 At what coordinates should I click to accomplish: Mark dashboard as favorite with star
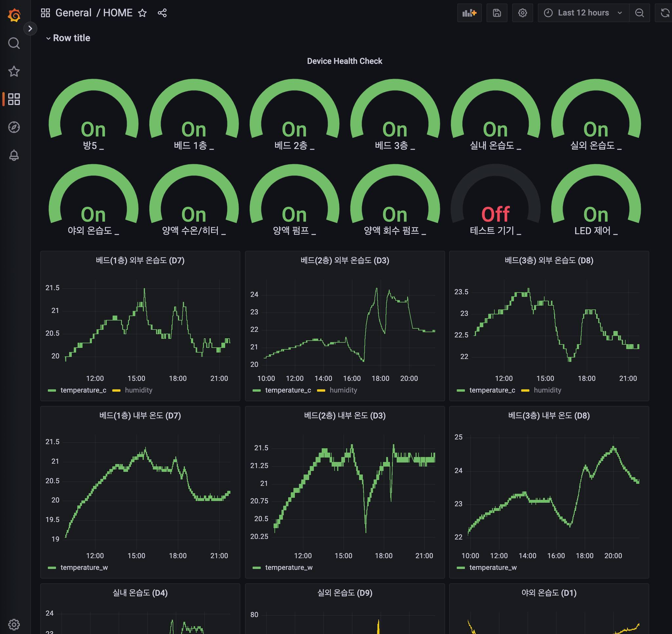click(x=142, y=13)
